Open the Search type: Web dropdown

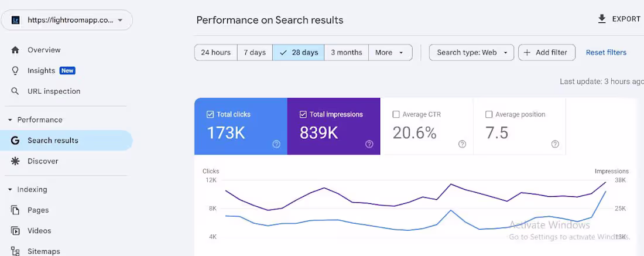tap(471, 53)
